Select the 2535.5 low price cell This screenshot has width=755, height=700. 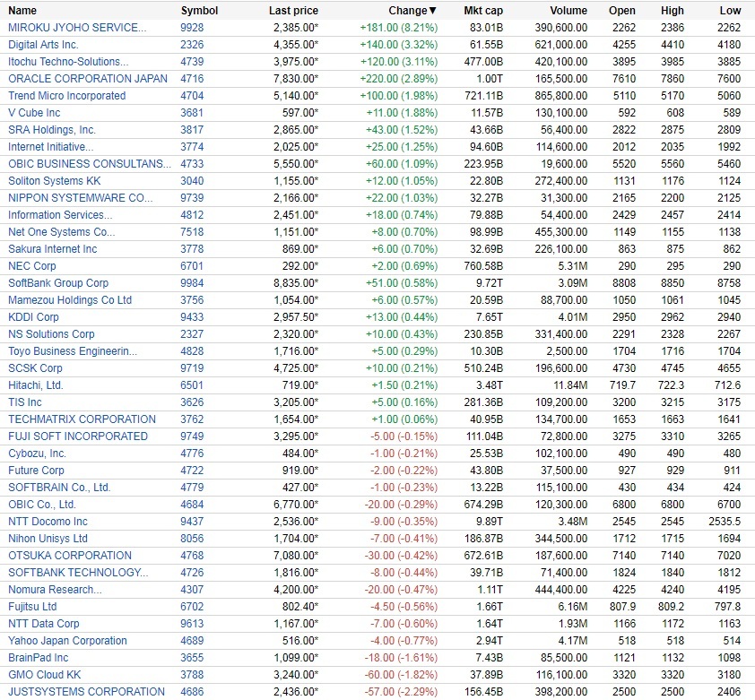pyautogui.click(x=725, y=522)
